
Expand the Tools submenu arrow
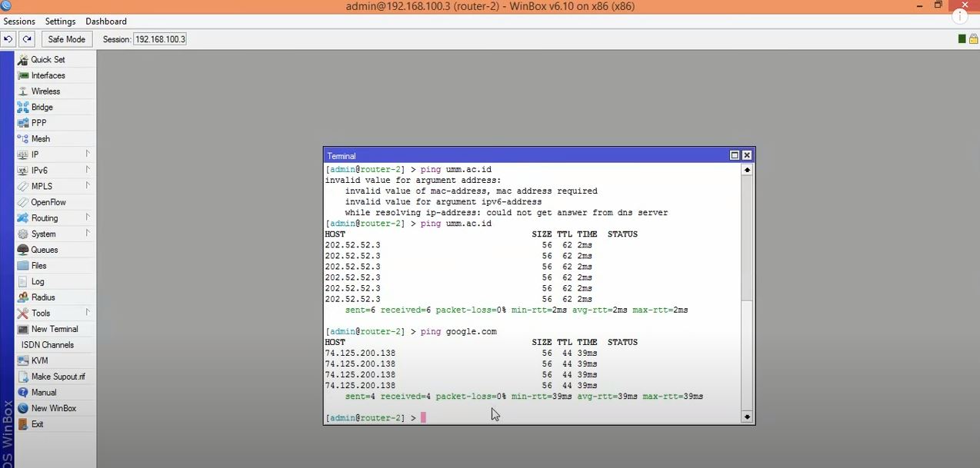(88, 312)
